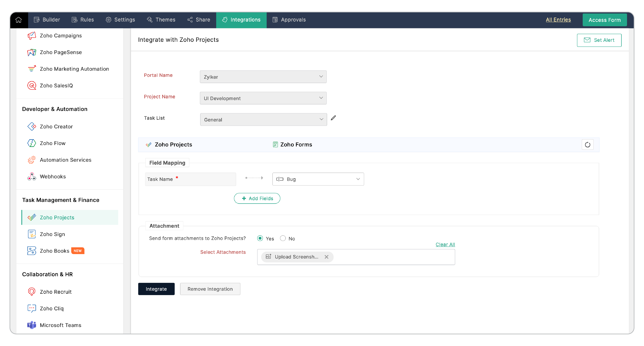
Task: Open Zoho Cliq integration
Action: pos(52,308)
